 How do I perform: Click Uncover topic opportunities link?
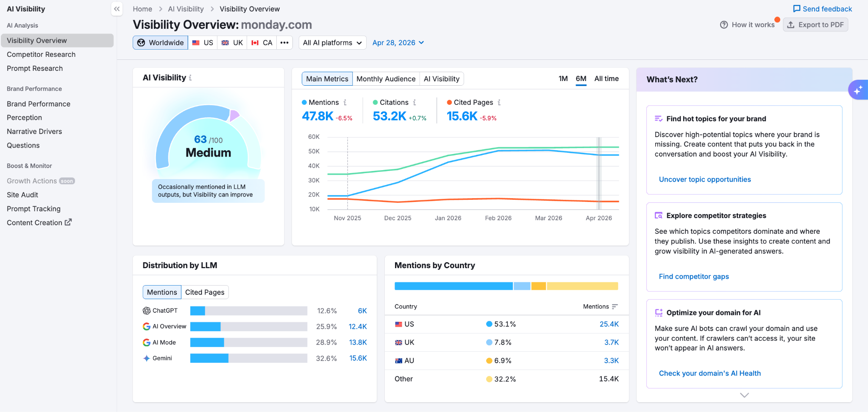pos(705,179)
